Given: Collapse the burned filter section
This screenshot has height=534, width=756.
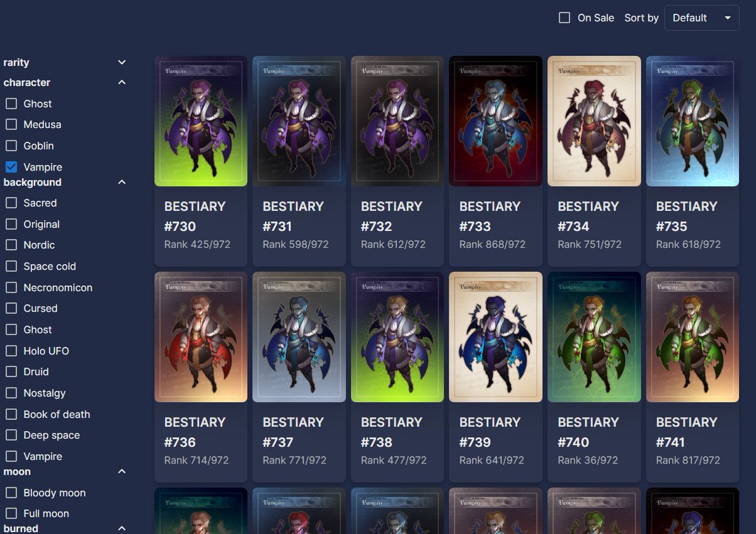Looking at the screenshot, I should (122, 528).
